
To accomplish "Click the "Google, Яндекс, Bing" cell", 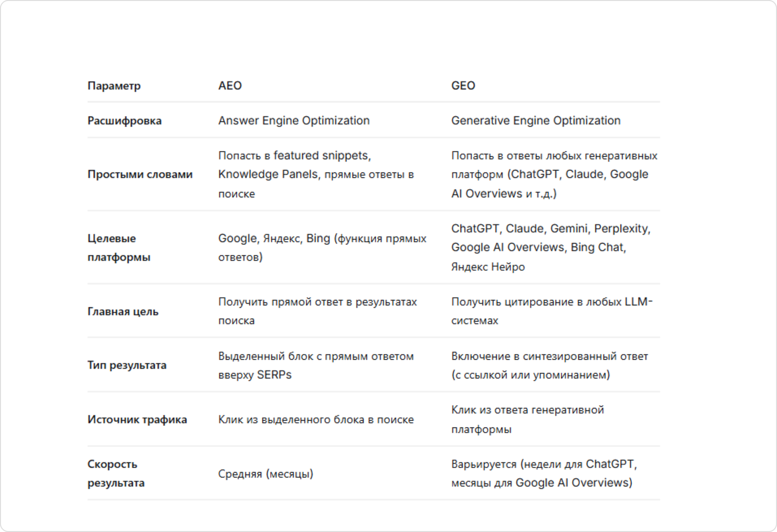I will point(322,247).
